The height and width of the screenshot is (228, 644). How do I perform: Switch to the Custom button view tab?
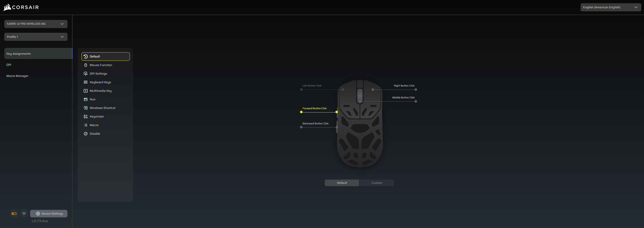377,183
